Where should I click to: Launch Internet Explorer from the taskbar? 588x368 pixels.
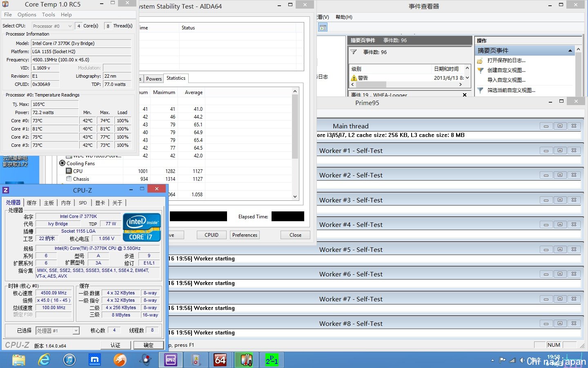(x=44, y=360)
